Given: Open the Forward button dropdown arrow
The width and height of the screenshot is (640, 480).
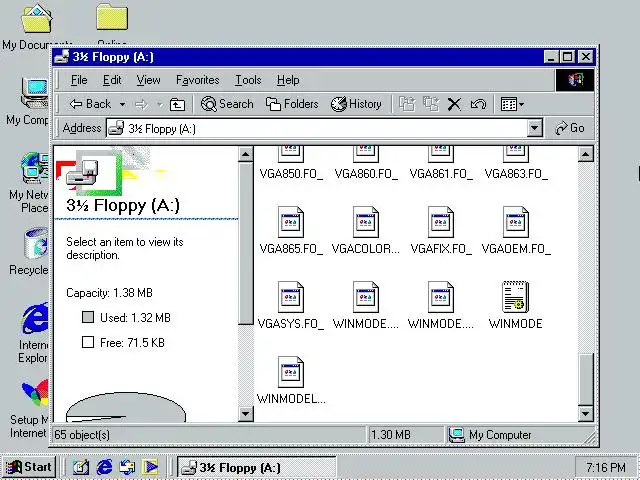Looking at the screenshot, I should coord(160,104).
